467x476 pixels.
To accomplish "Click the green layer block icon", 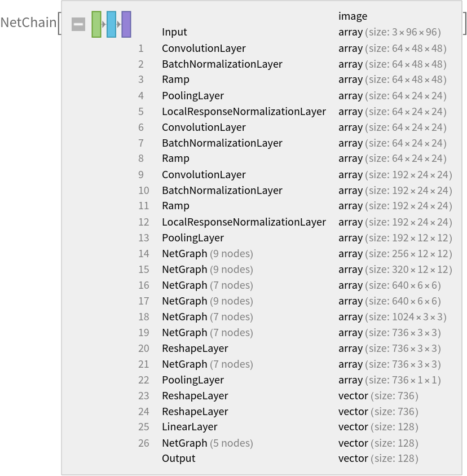I will coord(96,24).
